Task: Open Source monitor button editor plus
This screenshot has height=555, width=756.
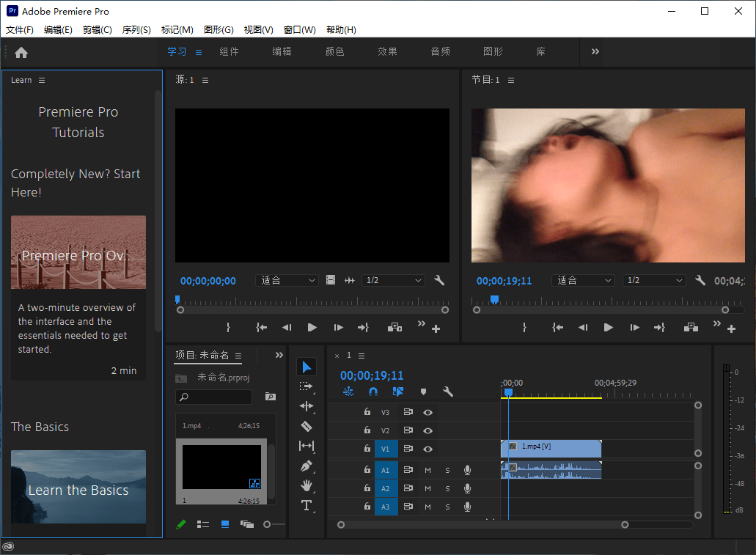Action: [436, 329]
